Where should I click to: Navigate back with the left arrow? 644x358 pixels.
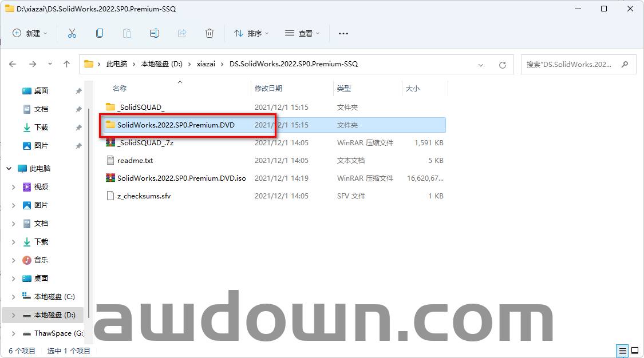(x=13, y=64)
